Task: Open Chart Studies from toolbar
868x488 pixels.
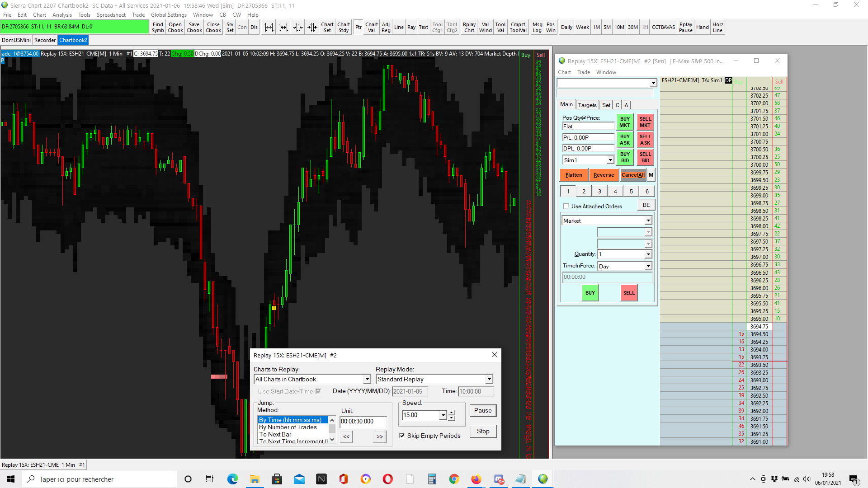Action: [344, 28]
